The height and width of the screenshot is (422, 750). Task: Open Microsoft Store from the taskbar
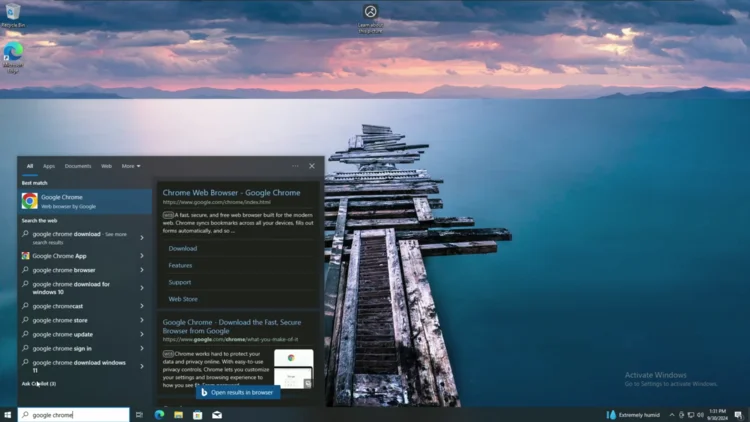pyautogui.click(x=198, y=415)
